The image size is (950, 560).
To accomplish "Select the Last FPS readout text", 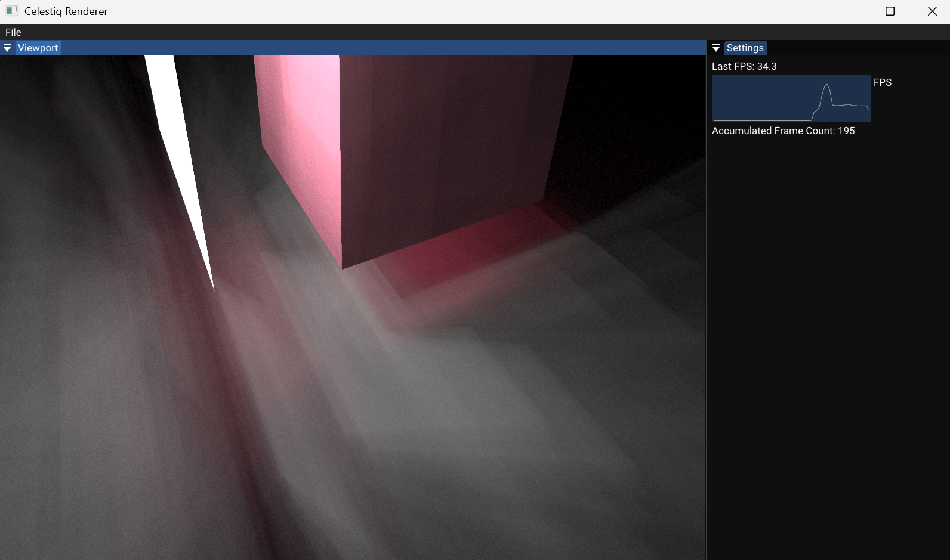I will tap(744, 66).
